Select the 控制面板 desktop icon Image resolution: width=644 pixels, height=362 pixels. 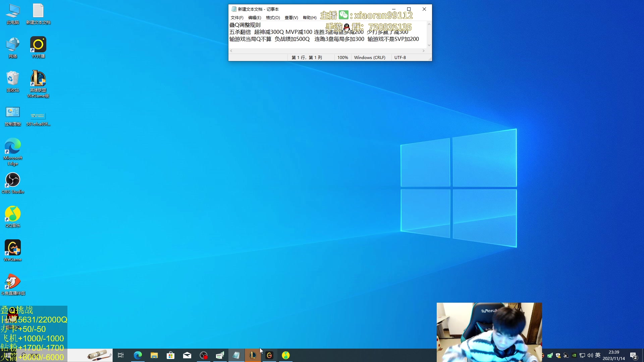coord(13,116)
